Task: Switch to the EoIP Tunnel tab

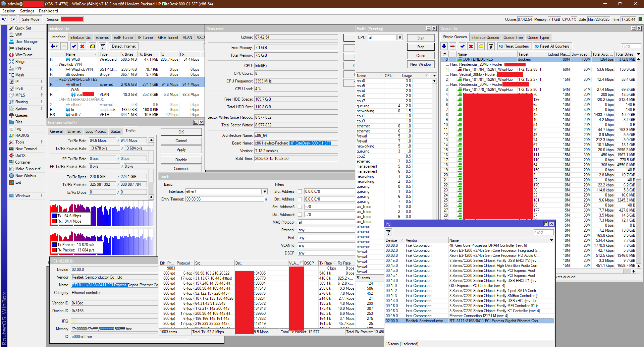Action: [x=123, y=38]
